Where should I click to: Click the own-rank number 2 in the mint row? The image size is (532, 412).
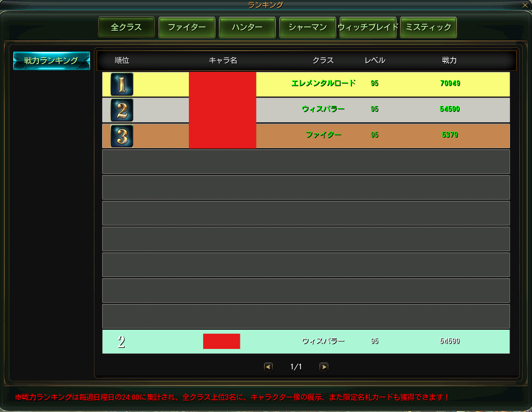[121, 341]
